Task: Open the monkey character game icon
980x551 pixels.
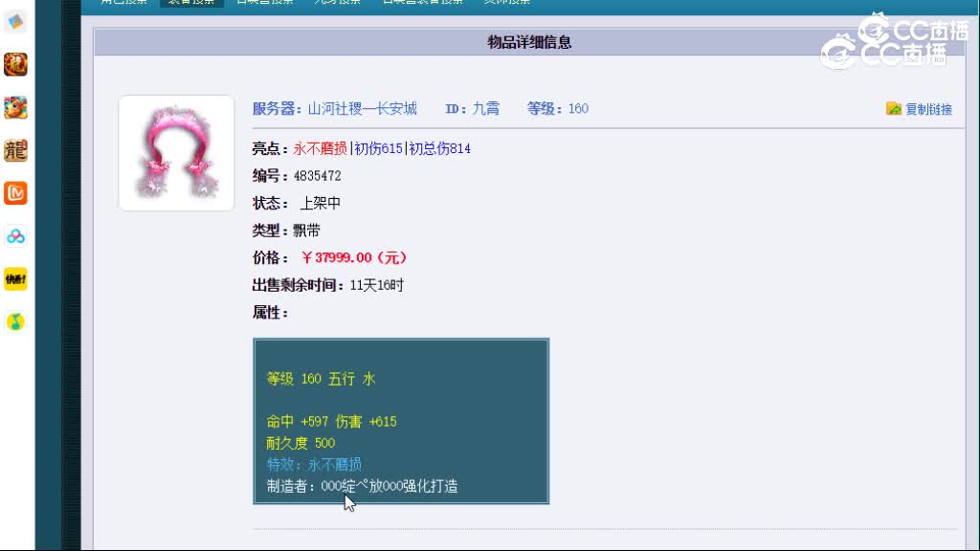Action: click(x=15, y=108)
